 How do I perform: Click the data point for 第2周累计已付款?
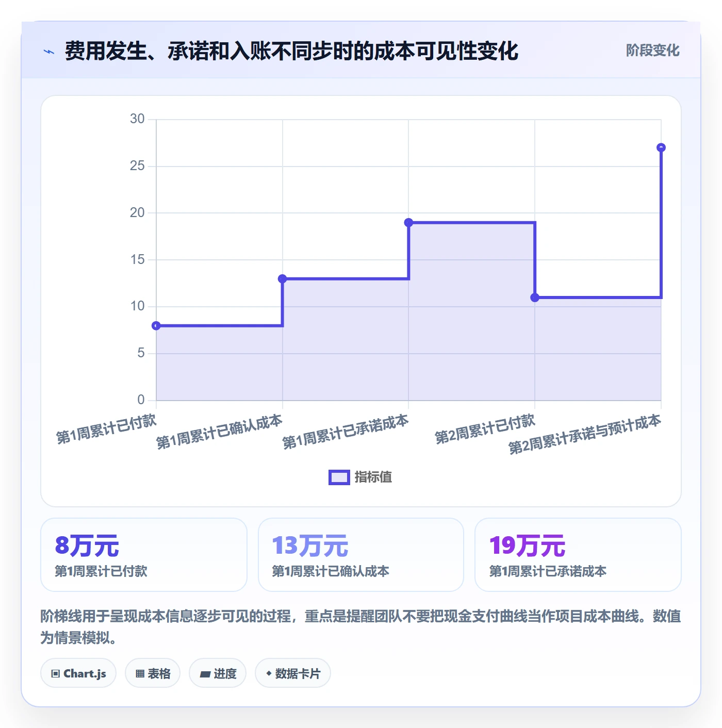[535, 297]
